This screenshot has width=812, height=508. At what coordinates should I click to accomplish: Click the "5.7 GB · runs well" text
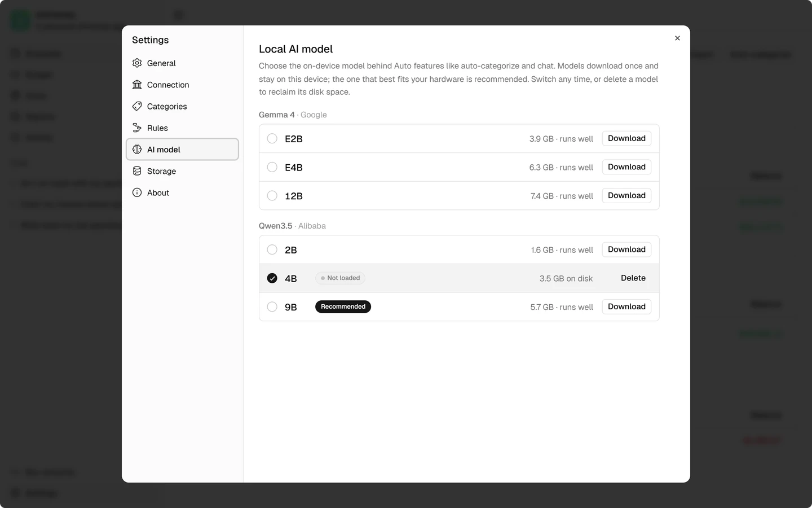point(562,307)
